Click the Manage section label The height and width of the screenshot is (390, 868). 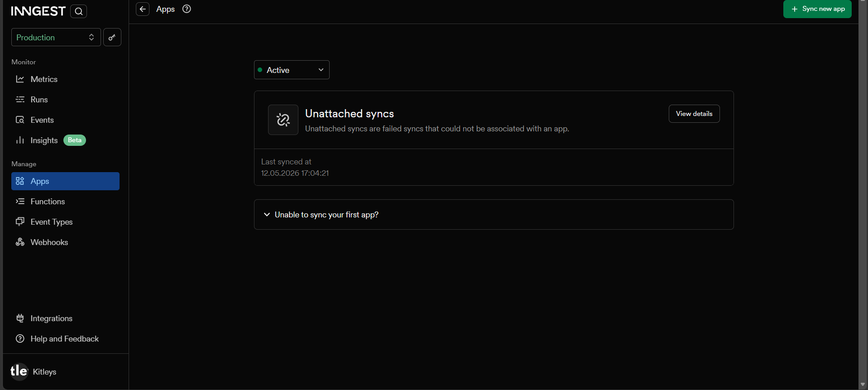coord(24,164)
